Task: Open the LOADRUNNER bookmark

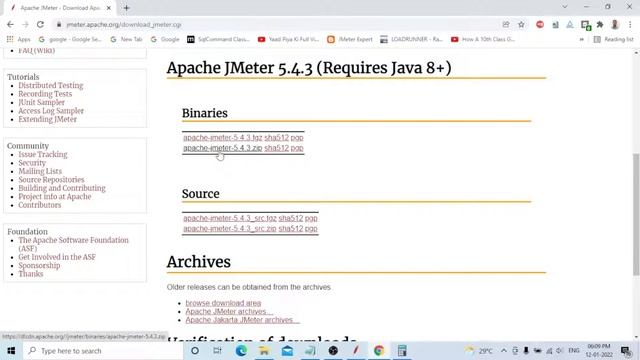Action: (x=411, y=39)
